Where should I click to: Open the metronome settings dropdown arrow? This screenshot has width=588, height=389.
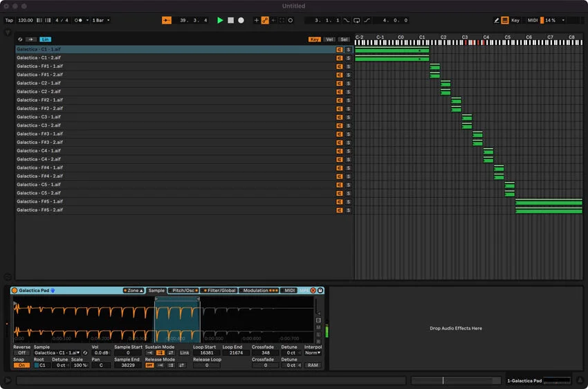pyautogui.click(x=87, y=20)
